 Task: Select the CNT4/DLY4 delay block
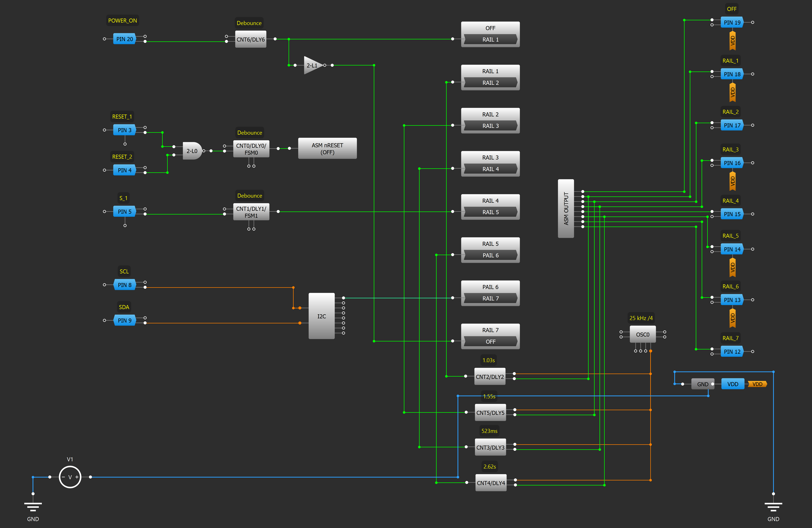491,483
